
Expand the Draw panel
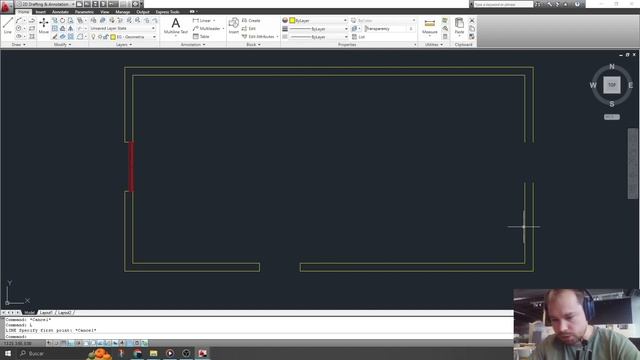(x=18, y=44)
